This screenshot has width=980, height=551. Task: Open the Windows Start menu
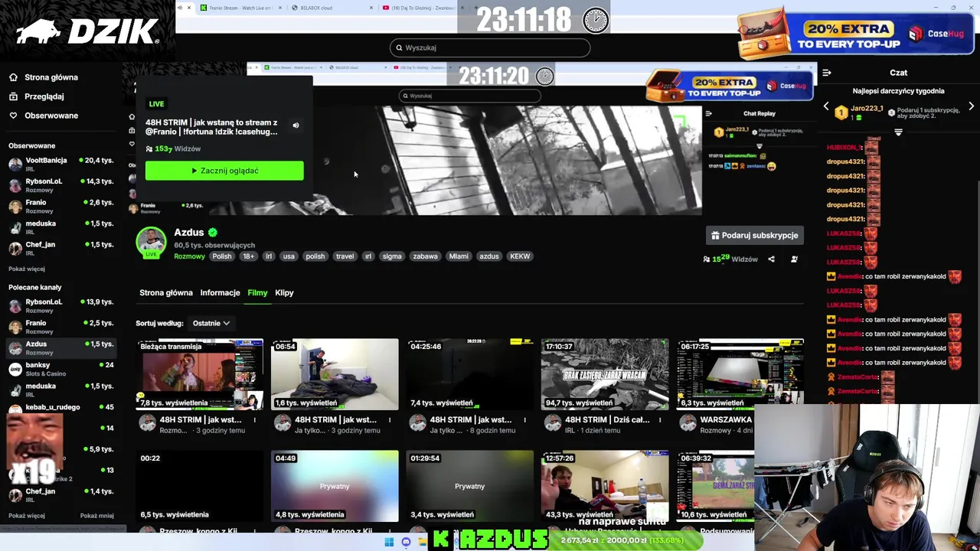tap(389, 542)
